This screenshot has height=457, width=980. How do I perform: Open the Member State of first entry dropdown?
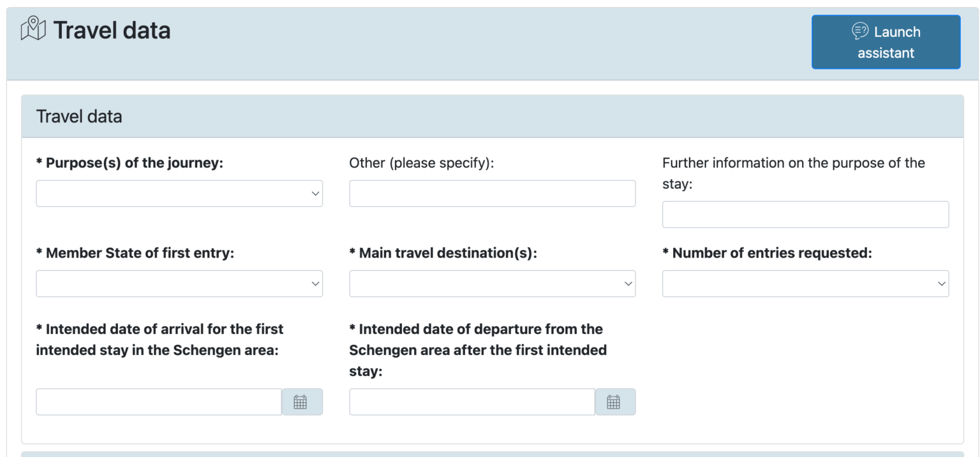(x=179, y=283)
